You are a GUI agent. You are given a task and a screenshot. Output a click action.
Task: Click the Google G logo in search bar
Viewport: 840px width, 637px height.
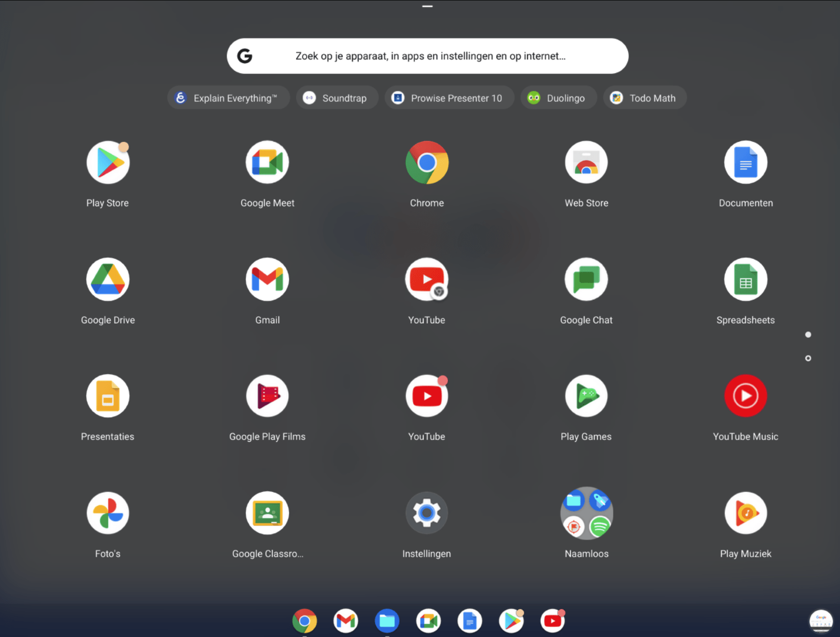tap(245, 56)
